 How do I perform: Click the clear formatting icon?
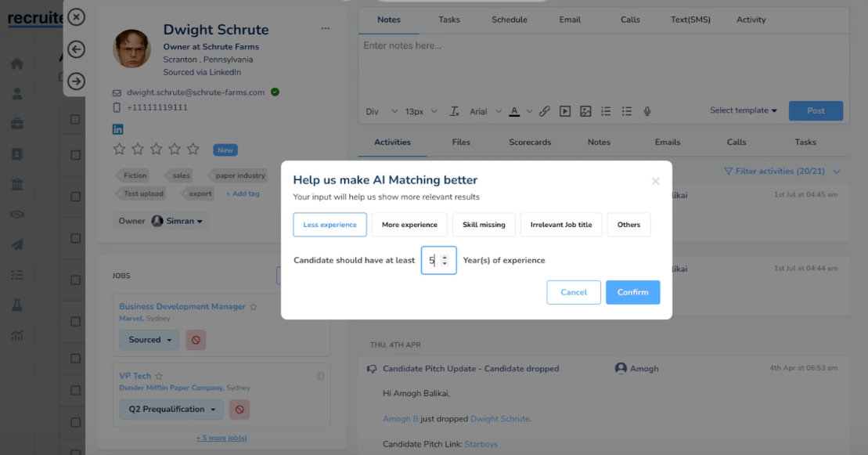(454, 111)
